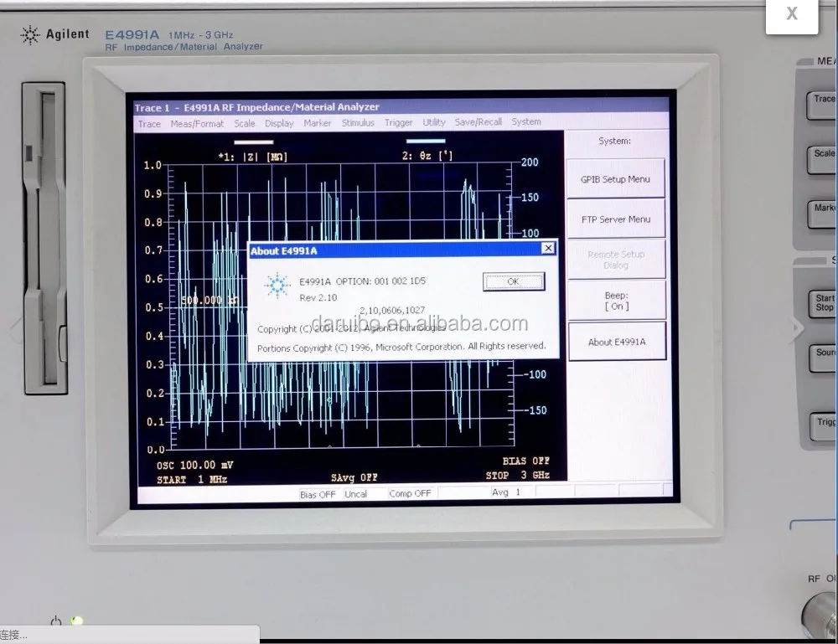The width and height of the screenshot is (838, 644).
Task: Click the Comp OFF status indicator
Action: click(x=410, y=493)
